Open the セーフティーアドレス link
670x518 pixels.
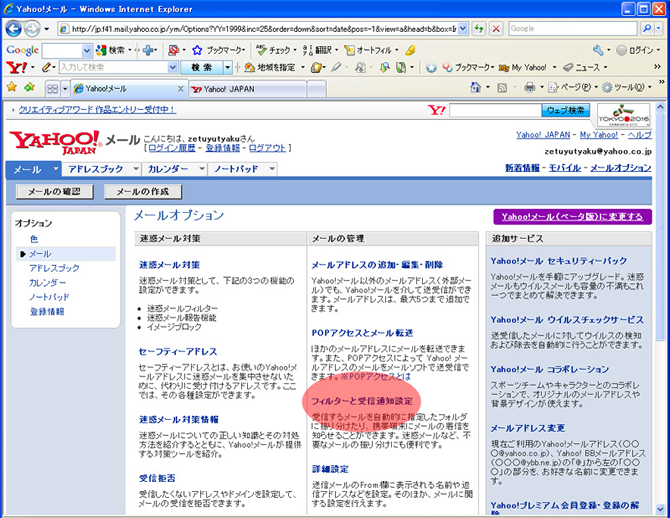pos(178,351)
